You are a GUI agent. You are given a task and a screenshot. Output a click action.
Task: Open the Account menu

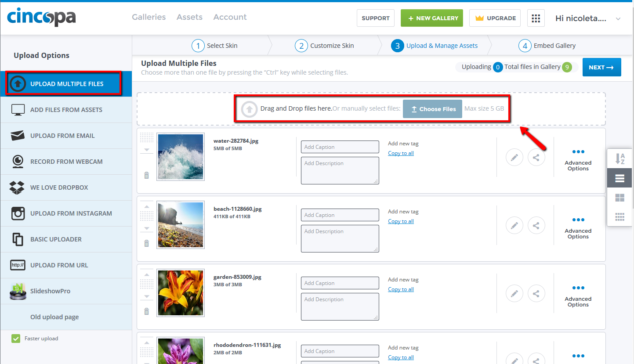[x=230, y=17]
